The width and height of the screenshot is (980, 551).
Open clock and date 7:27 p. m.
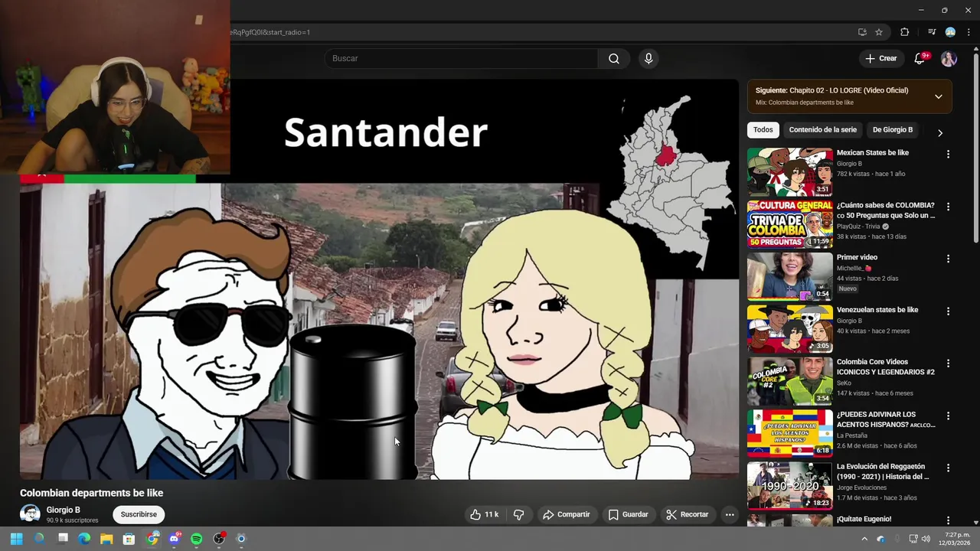954,539
